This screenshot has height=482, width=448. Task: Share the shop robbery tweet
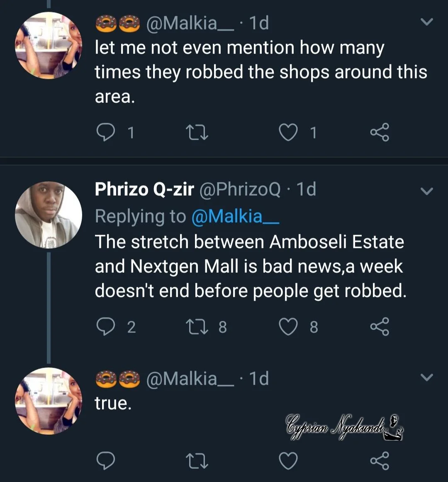coord(379,132)
